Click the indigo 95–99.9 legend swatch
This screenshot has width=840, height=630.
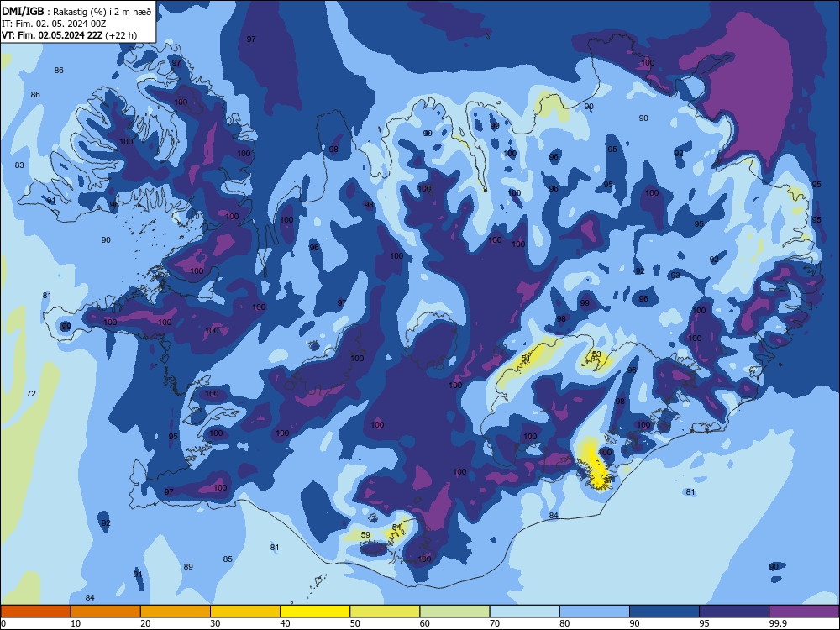click(x=734, y=612)
